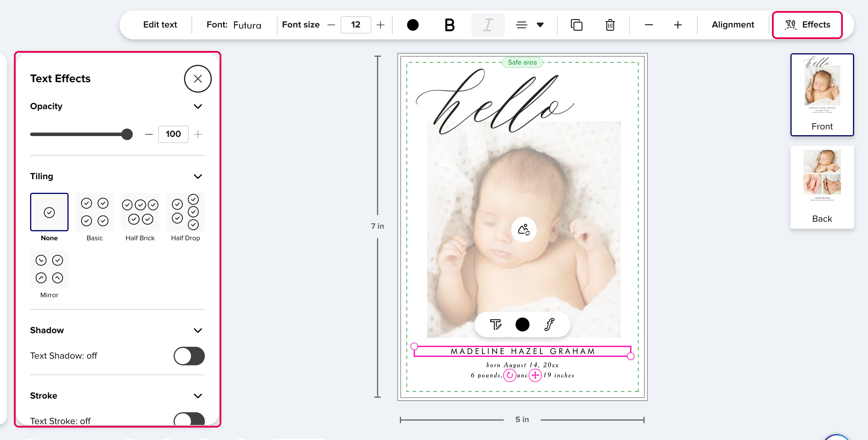Viewport: 868px width, 440px height.
Task: Open the Futura font selector
Action: click(234, 25)
